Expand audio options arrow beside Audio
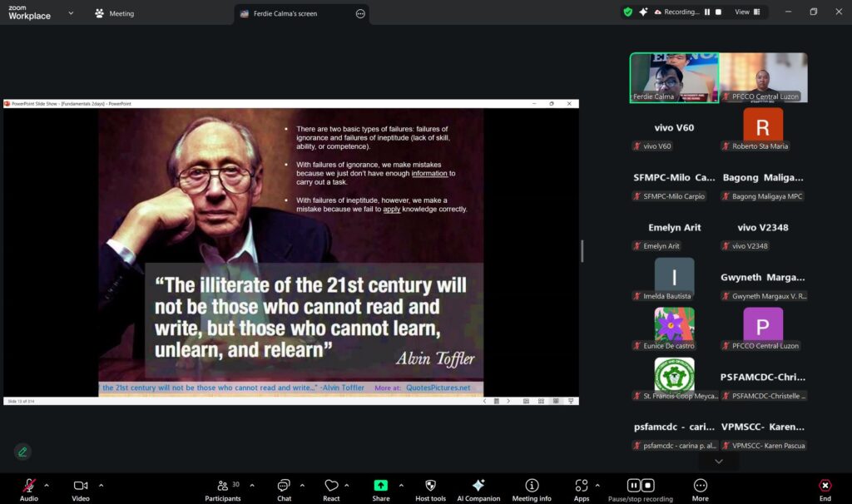 pyautogui.click(x=47, y=485)
